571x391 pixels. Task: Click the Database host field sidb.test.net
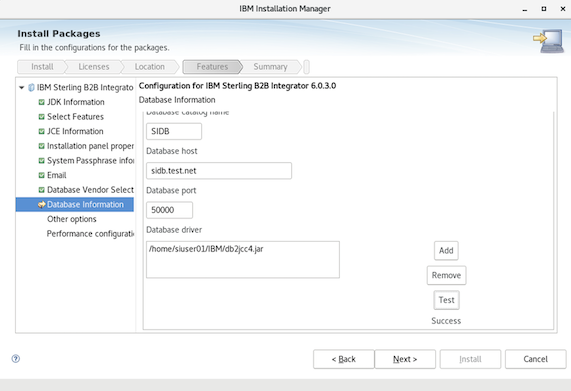click(x=219, y=170)
